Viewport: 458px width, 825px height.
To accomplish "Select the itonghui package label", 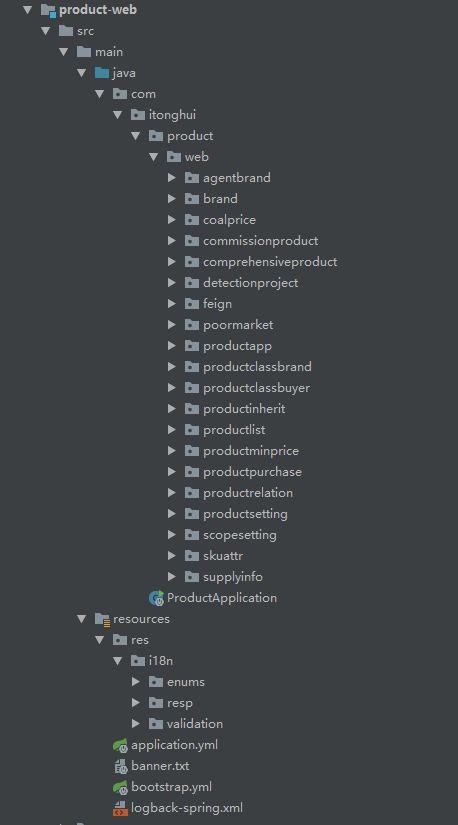I will [172, 115].
